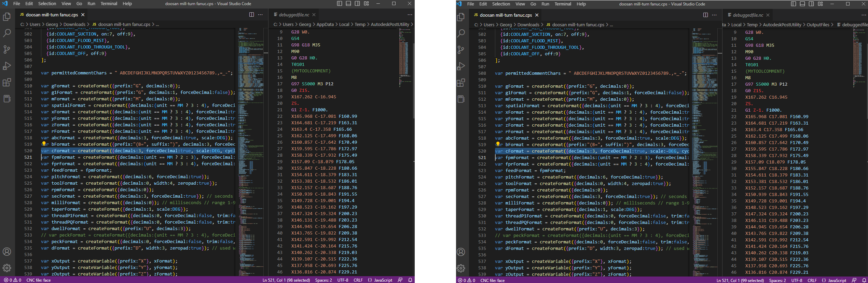868x283 pixels.
Task: Click the Accounts icon in the left window
Action: pos(7,252)
